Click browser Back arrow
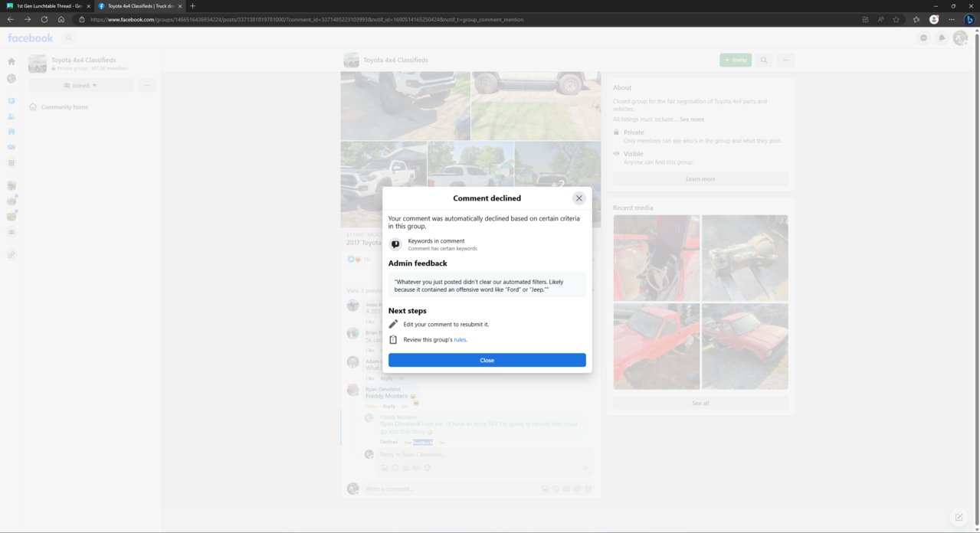 10,19
